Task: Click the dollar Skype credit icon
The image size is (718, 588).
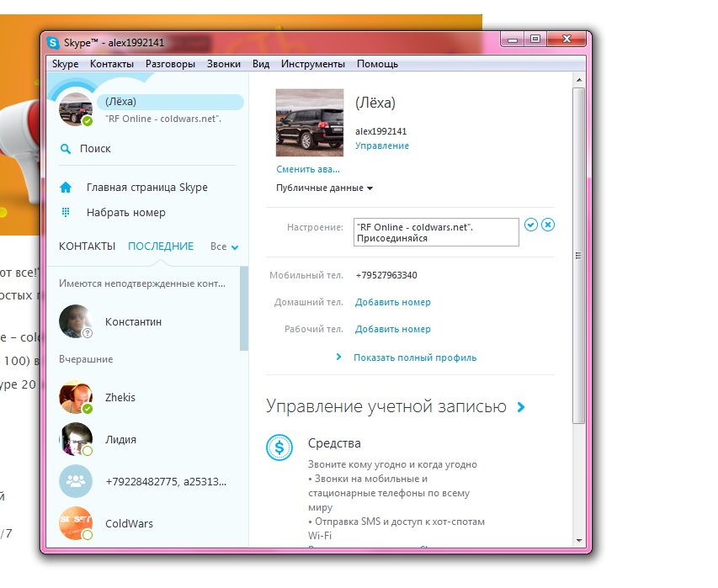Action: 279,447
